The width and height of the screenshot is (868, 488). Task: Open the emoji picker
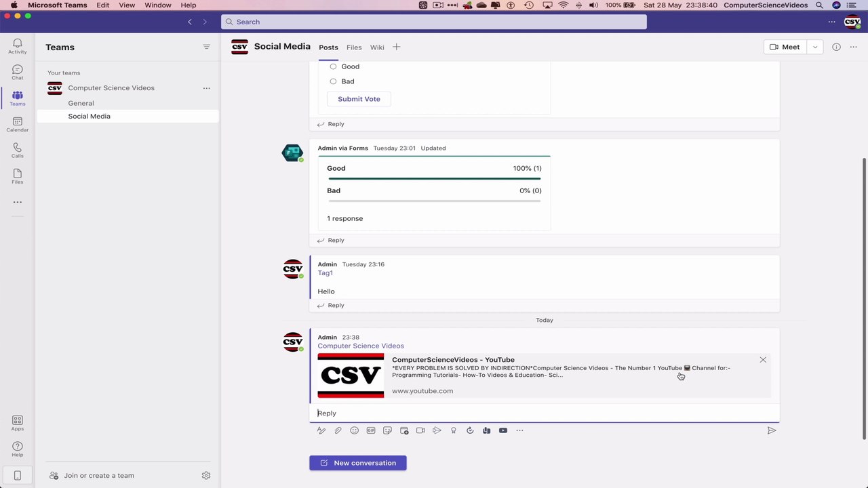[354, 430]
